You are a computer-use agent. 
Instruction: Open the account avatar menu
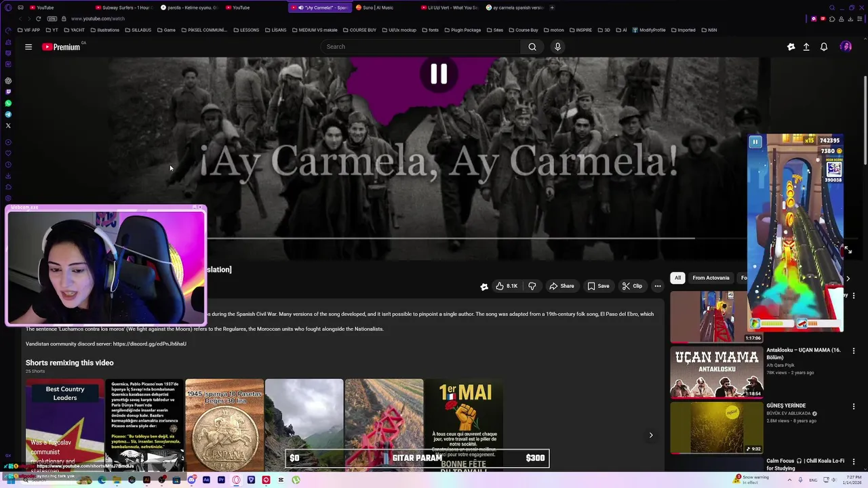tap(846, 47)
